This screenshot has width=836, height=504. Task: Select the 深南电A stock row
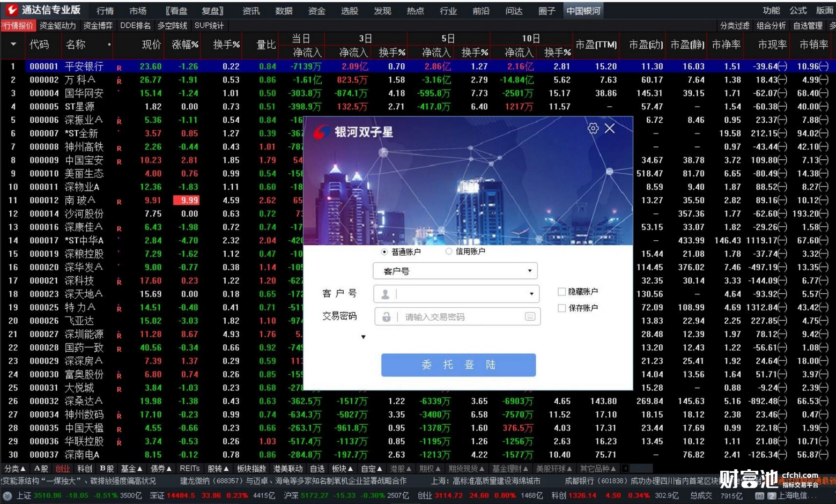point(418,455)
